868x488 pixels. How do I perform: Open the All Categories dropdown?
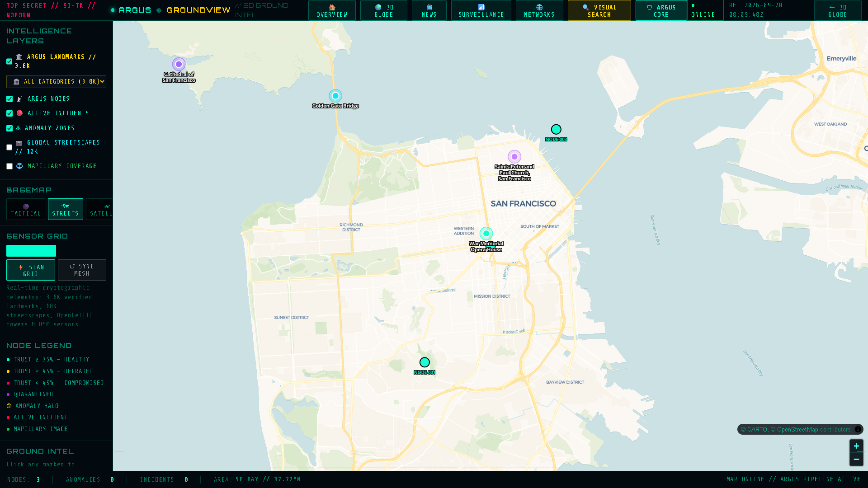[56, 82]
